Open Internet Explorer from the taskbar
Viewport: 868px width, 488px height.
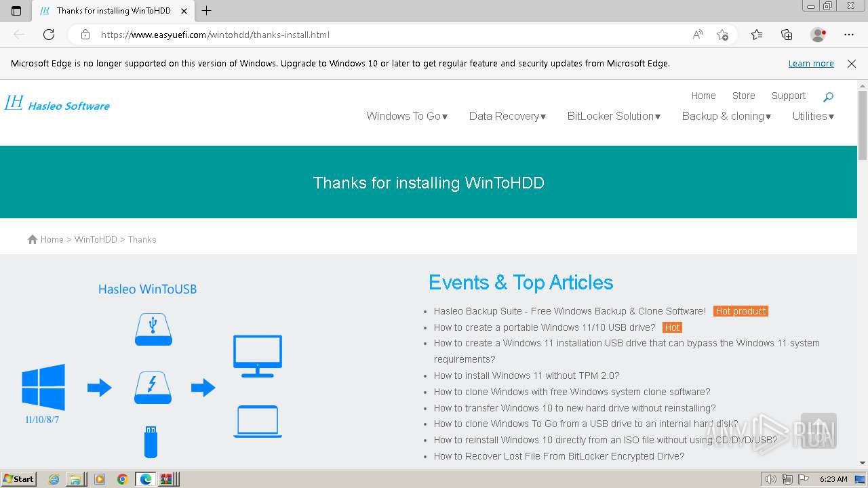[54, 479]
